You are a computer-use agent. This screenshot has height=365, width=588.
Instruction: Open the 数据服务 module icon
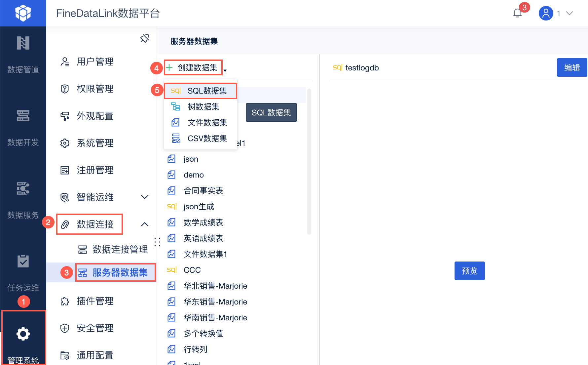(x=23, y=189)
